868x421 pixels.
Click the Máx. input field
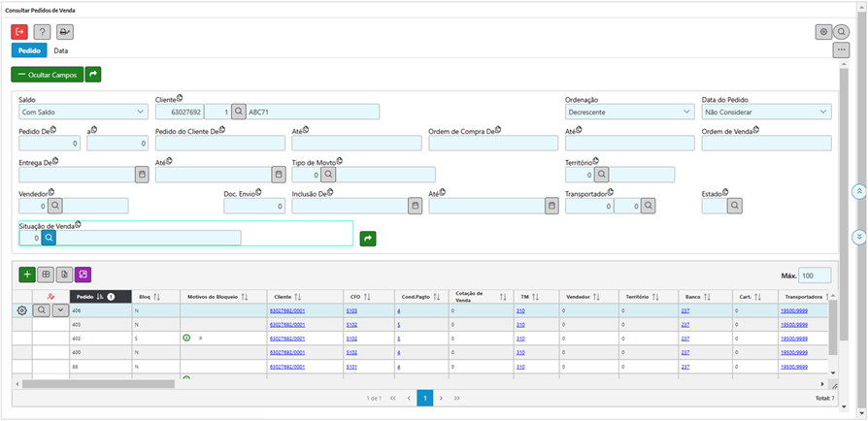point(815,275)
